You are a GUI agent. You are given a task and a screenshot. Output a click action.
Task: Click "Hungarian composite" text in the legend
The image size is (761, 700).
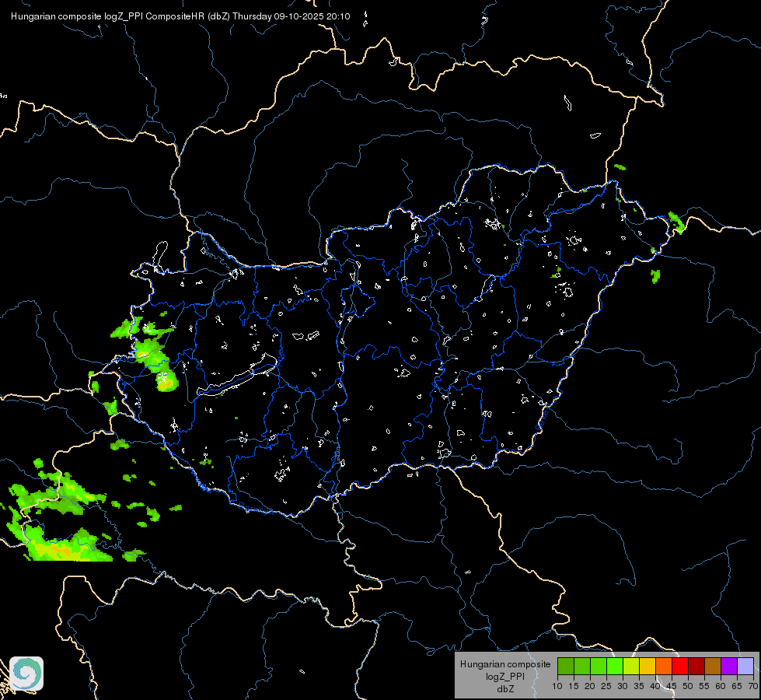pos(505,664)
